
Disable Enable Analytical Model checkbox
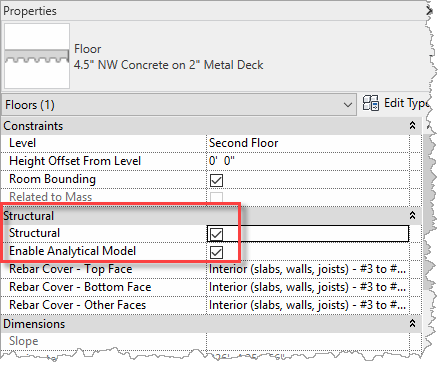[216, 252]
